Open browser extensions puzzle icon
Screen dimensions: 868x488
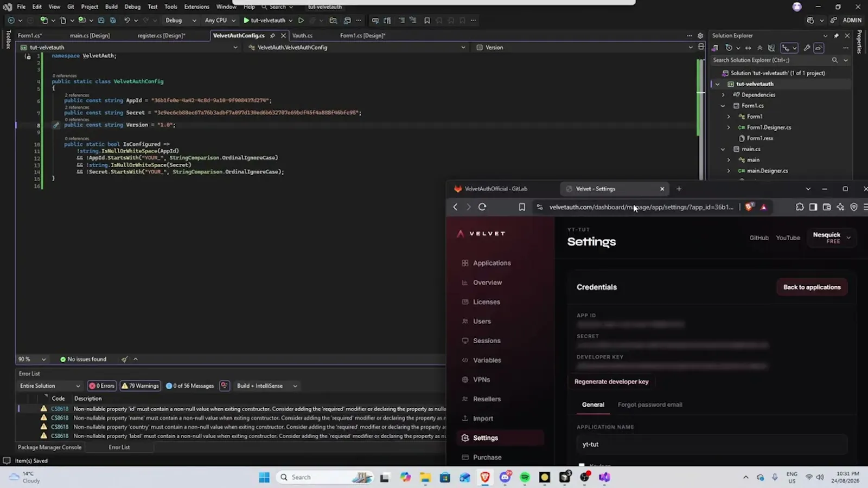800,207
